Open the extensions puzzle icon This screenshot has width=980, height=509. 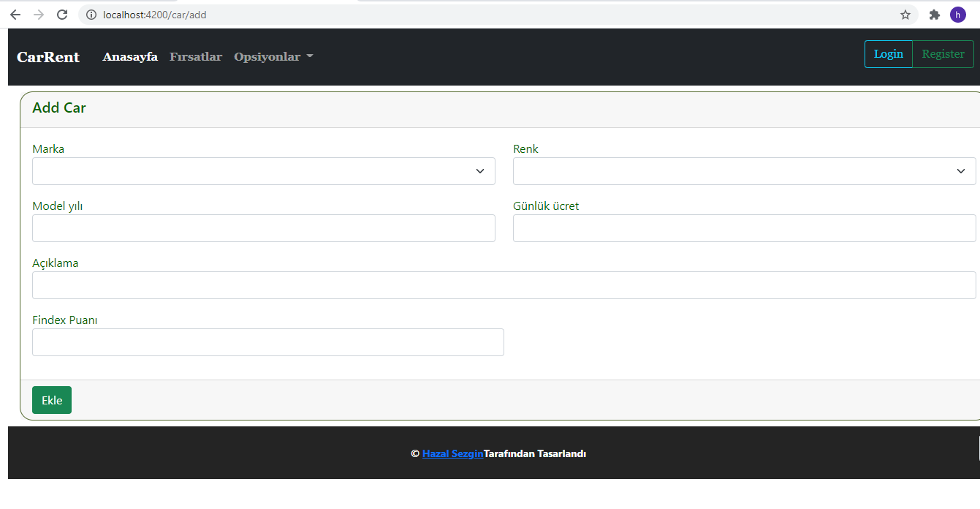(x=934, y=15)
